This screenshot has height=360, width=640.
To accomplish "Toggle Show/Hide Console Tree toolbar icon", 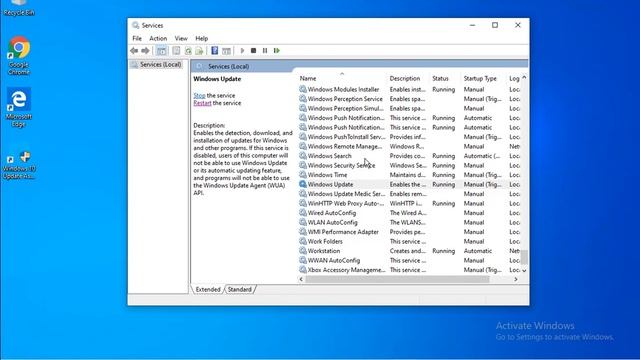I will pyautogui.click(x=162, y=51).
